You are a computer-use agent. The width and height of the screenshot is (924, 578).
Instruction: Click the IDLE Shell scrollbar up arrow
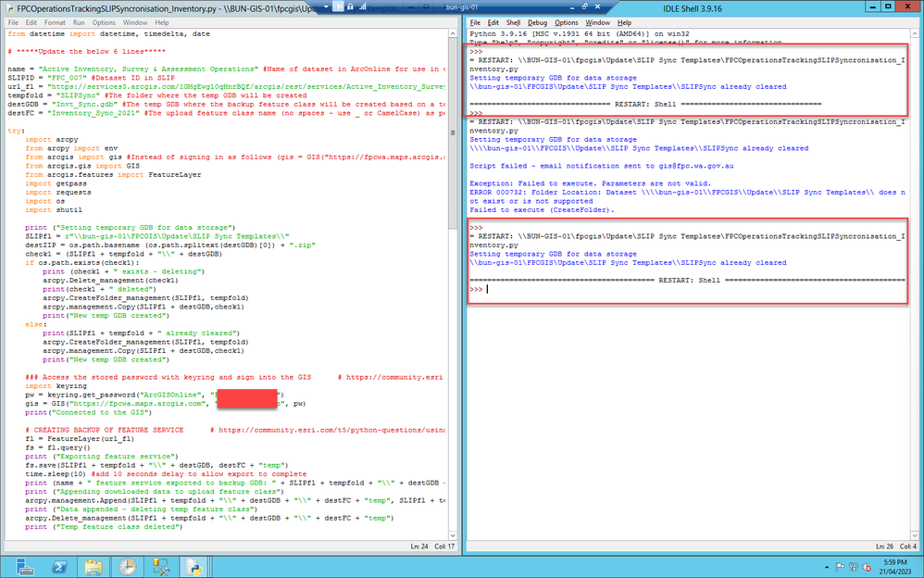(915, 34)
